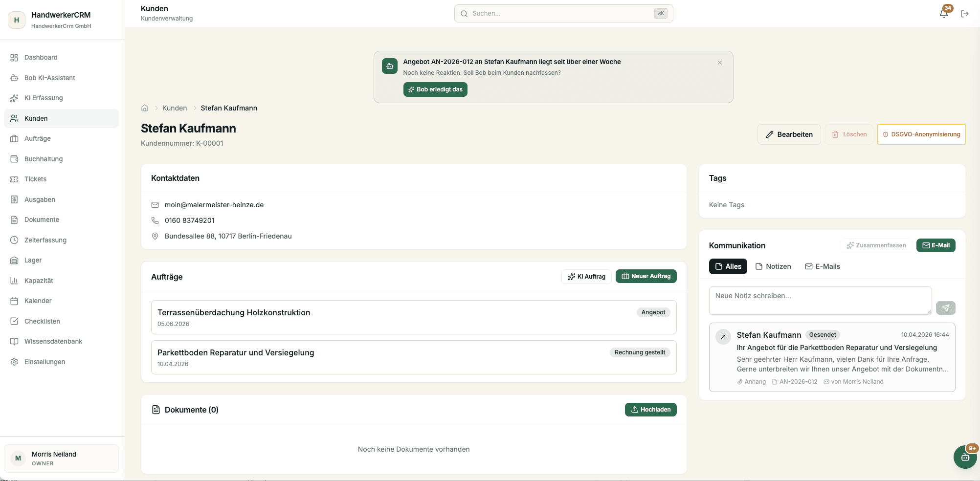The height and width of the screenshot is (481, 980).
Task: Dismiss the Angebot AN-2026-012 notification
Action: [720, 63]
